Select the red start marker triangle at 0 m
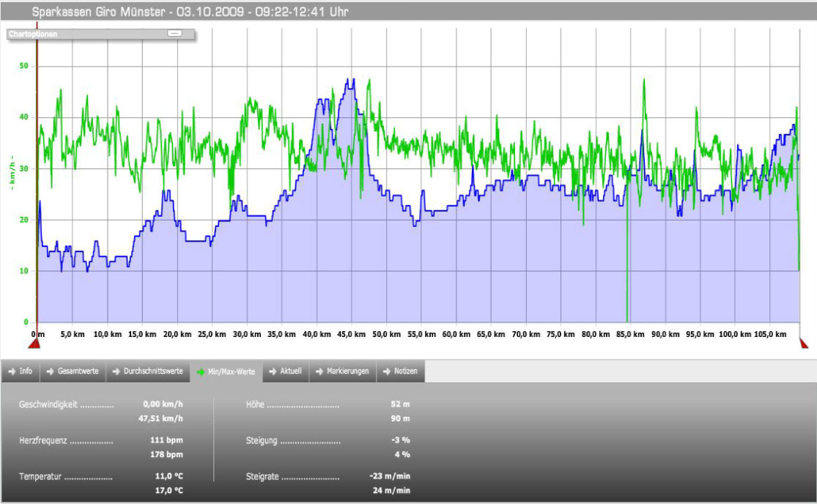 coord(37,343)
